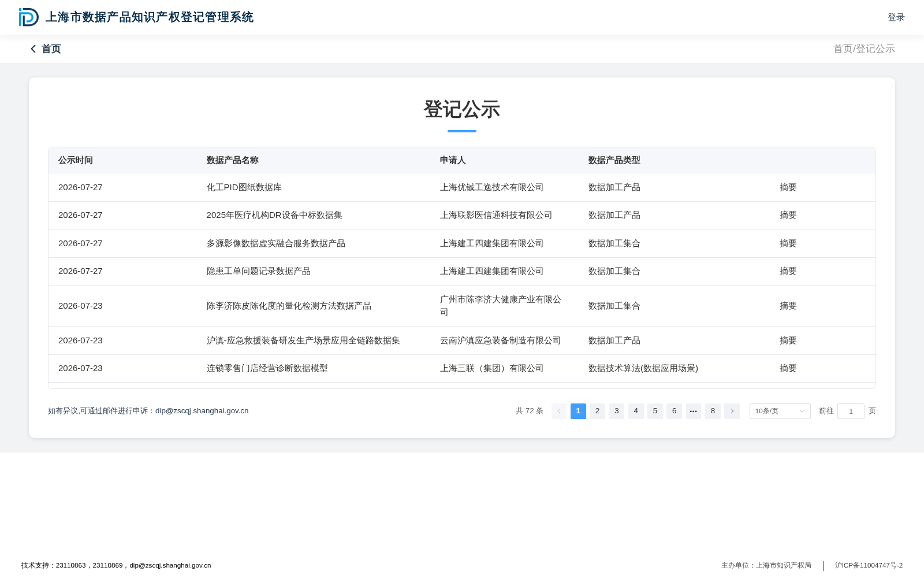Click product name 沪滇-应急救援装备研发生产场景应用全链路数据集
This screenshot has height=578, width=924.
coord(303,340)
